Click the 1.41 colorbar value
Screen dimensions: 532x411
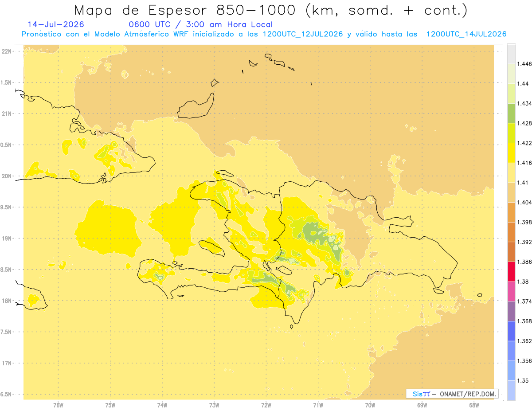(522, 183)
